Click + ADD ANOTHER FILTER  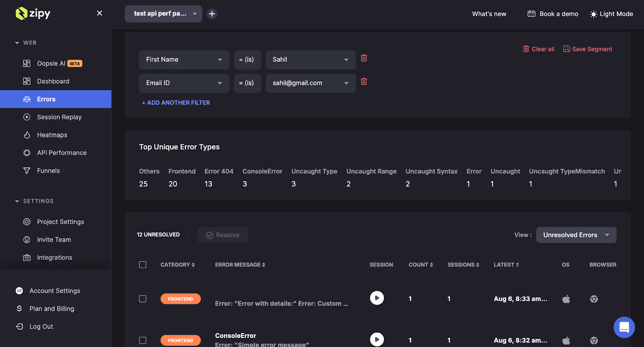176,103
